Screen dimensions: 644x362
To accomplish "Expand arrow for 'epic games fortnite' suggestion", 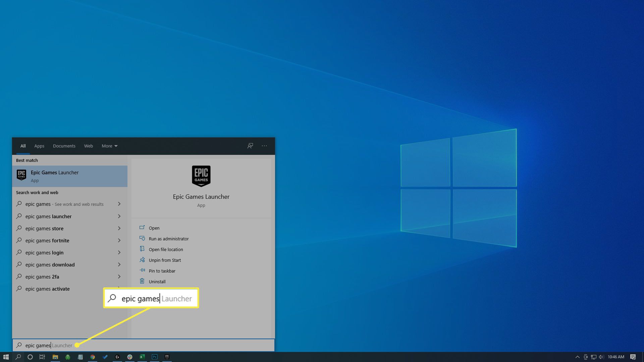I will (x=119, y=240).
